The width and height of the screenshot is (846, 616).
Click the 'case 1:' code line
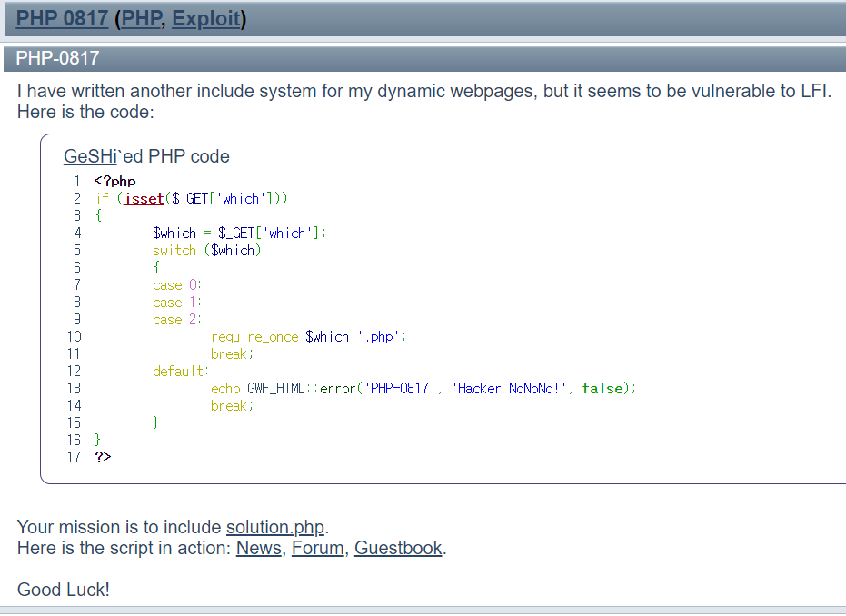pos(177,302)
